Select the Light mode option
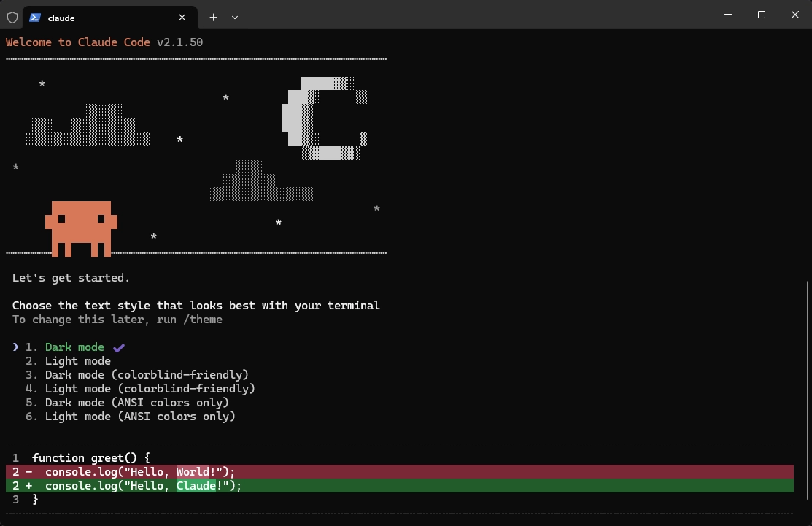Image resolution: width=812 pixels, height=526 pixels. coord(77,361)
